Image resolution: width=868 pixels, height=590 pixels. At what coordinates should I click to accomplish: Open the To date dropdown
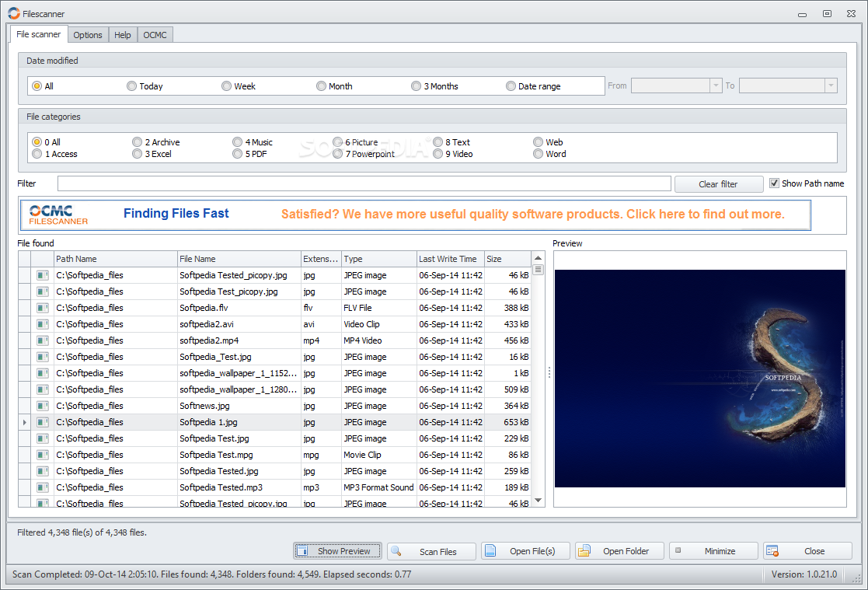point(831,86)
